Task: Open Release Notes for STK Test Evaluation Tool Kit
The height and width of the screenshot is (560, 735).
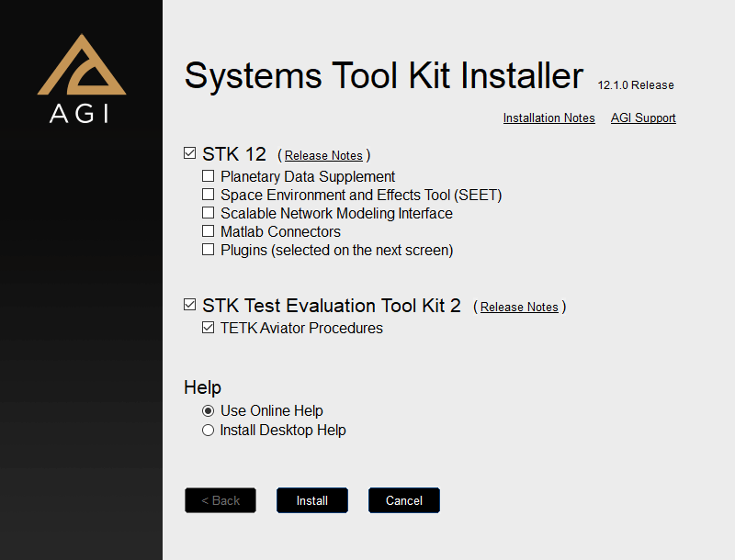Action: click(519, 308)
